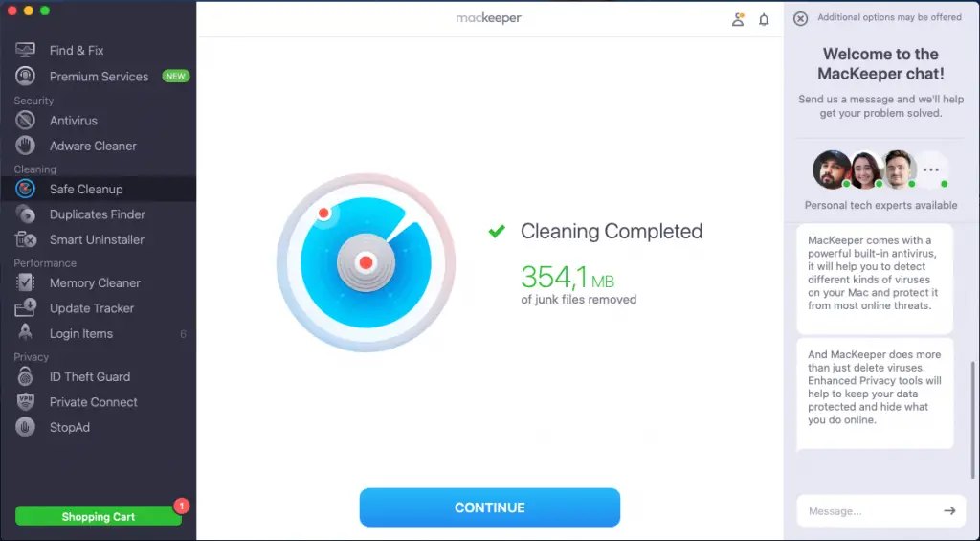This screenshot has width=980, height=541.
Task: Open the user account profile icon
Action: point(738,19)
